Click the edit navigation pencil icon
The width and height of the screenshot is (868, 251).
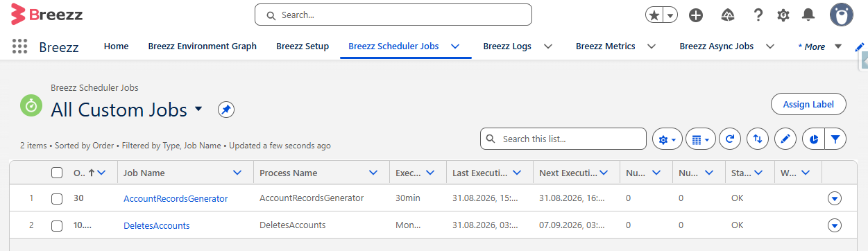pos(860,46)
